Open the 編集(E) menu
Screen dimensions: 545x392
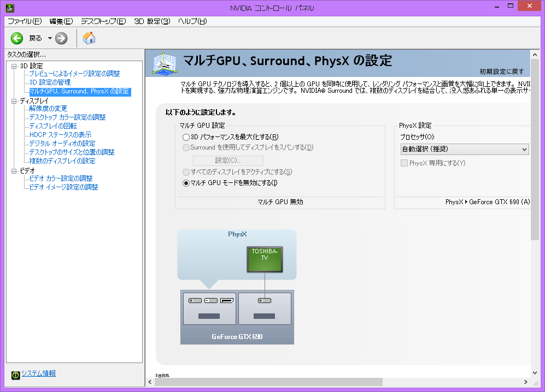tap(61, 21)
